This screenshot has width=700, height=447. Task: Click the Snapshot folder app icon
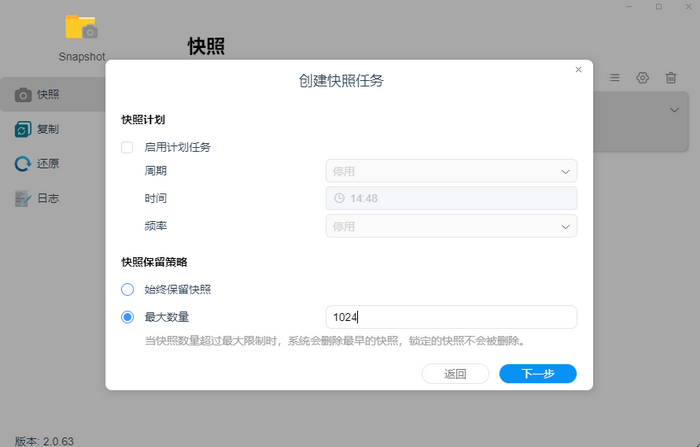81,27
